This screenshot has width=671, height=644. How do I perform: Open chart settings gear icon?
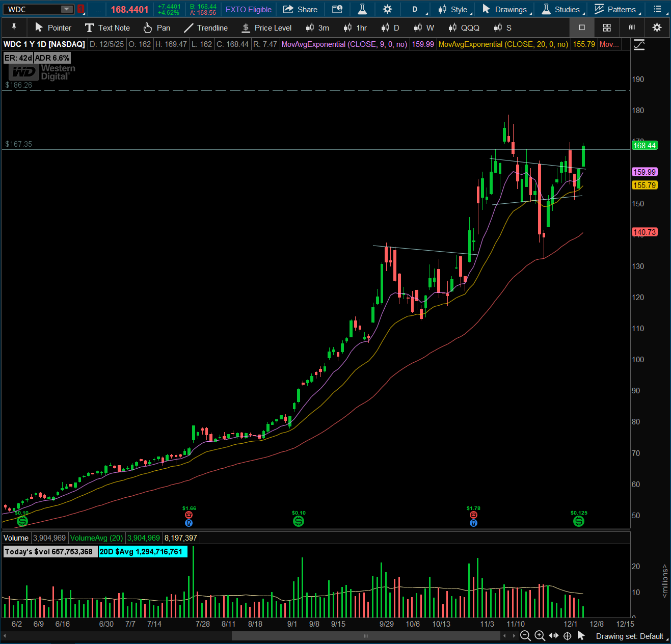(x=387, y=9)
